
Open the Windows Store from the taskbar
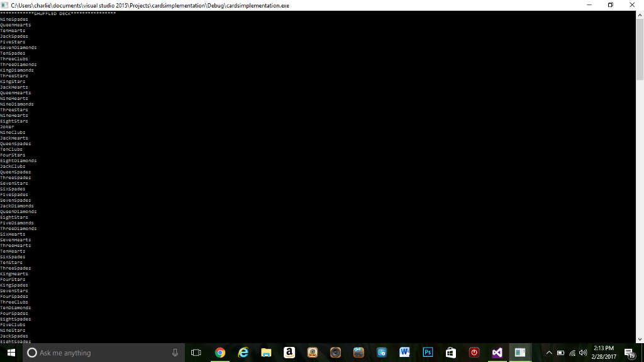pyautogui.click(x=450, y=353)
